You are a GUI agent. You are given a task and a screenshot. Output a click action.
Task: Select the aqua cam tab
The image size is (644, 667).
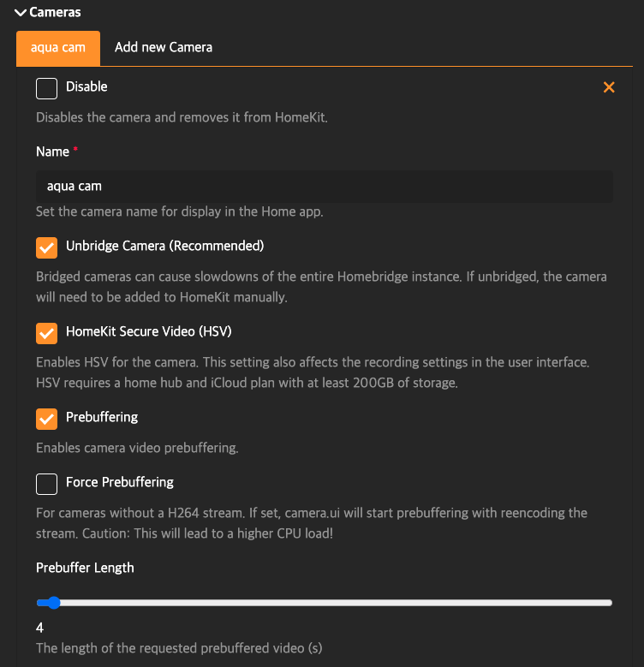(58, 48)
